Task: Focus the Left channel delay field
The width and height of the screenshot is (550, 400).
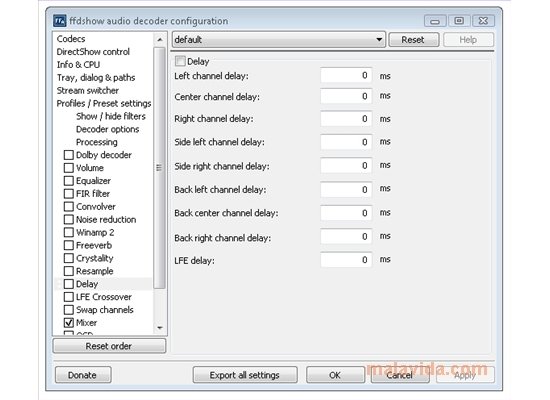Action: [x=346, y=75]
